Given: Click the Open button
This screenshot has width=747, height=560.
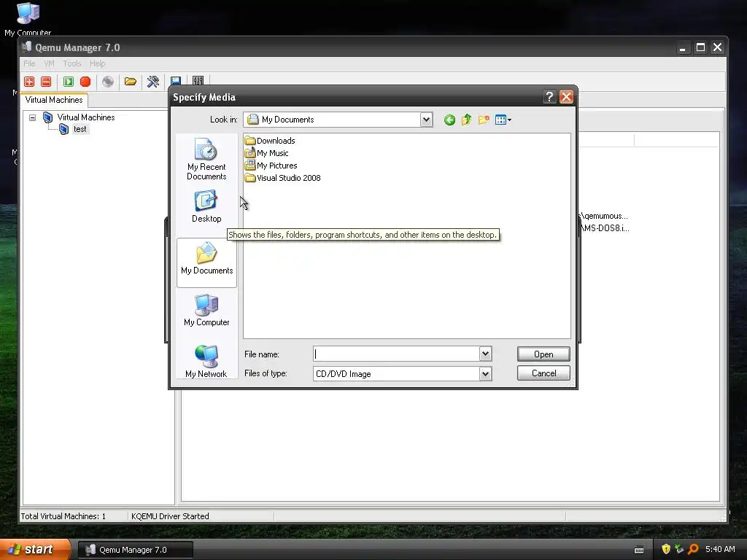Looking at the screenshot, I should point(543,354).
